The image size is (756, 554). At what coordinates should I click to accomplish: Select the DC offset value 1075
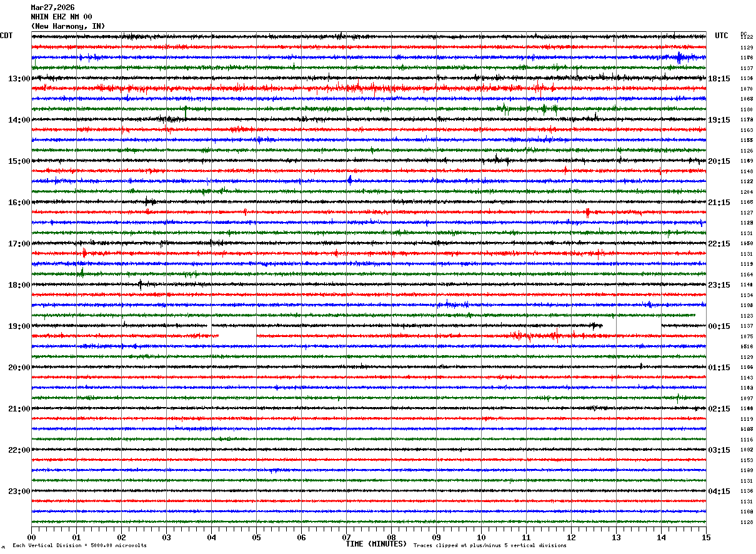[747, 336]
